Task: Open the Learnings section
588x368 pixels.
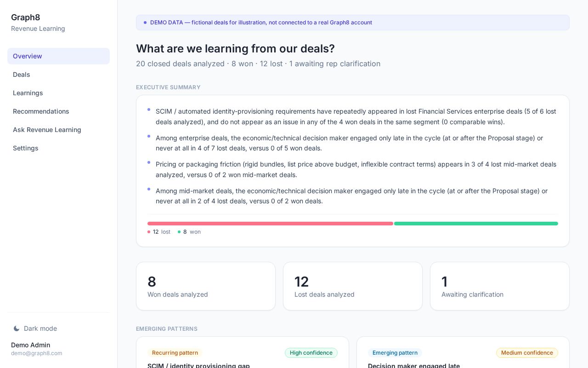Action: click(x=58, y=93)
